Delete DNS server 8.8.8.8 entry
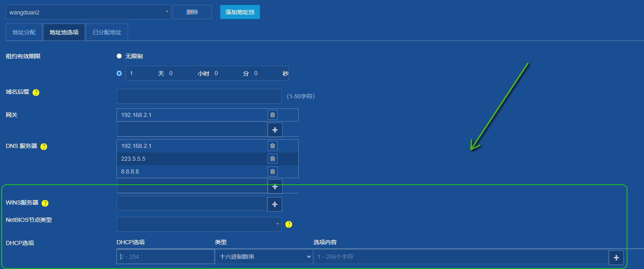The height and width of the screenshot is (269, 644). click(272, 171)
